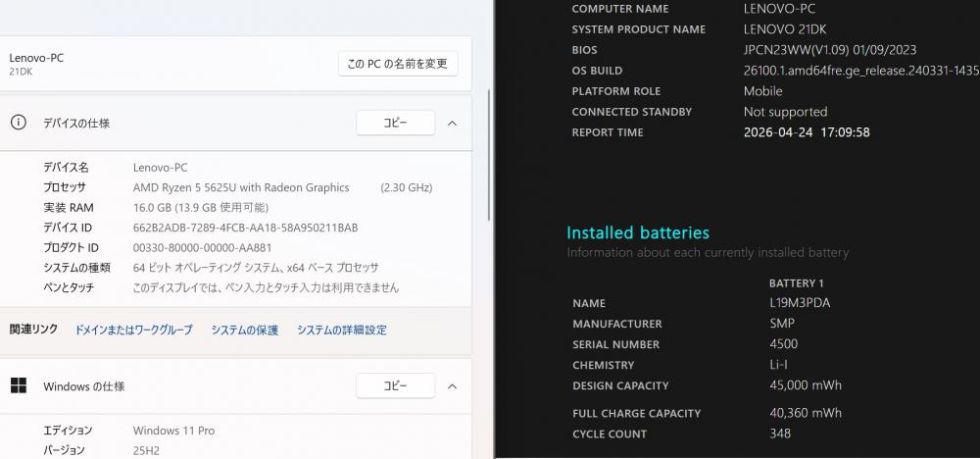Select the FULL CHARGE CAPACITY label

tap(636, 413)
